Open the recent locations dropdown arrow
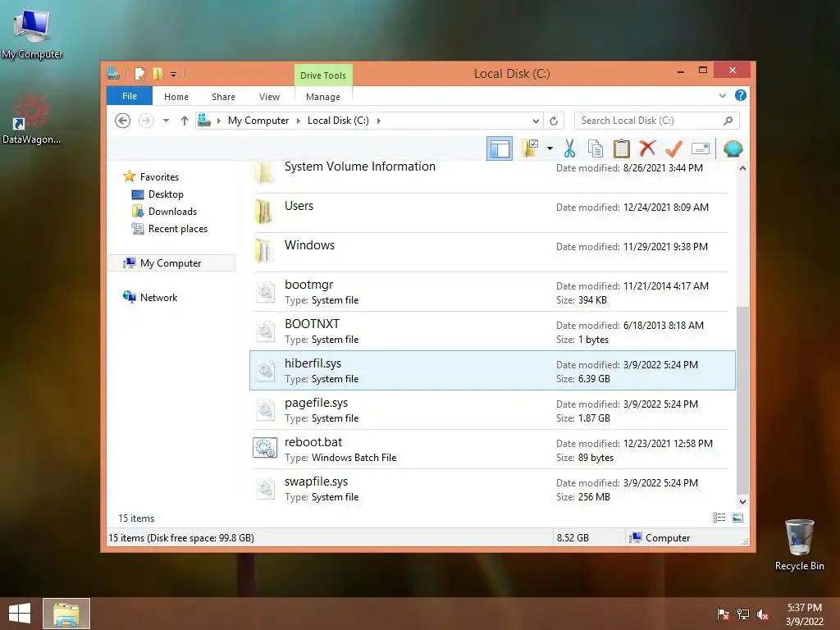840x630 pixels. pyautogui.click(x=166, y=121)
